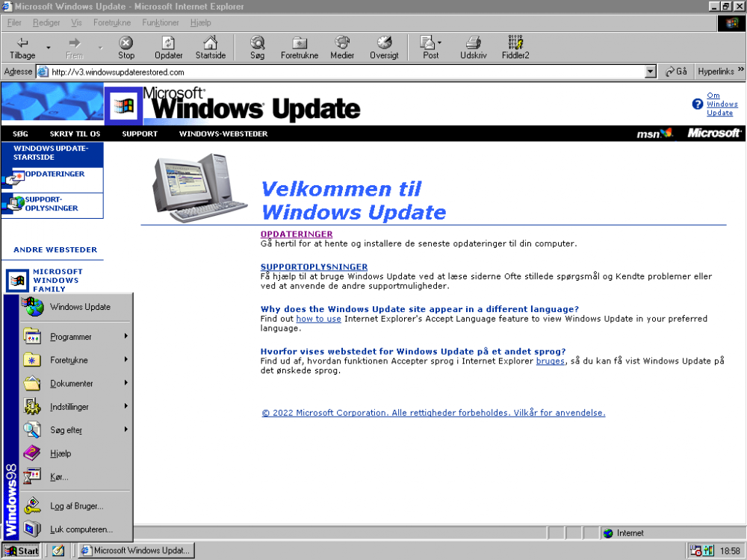Select Kør... from the Start menu
The width and height of the screenshot is (747, 560).
click(x=60, y=476)
